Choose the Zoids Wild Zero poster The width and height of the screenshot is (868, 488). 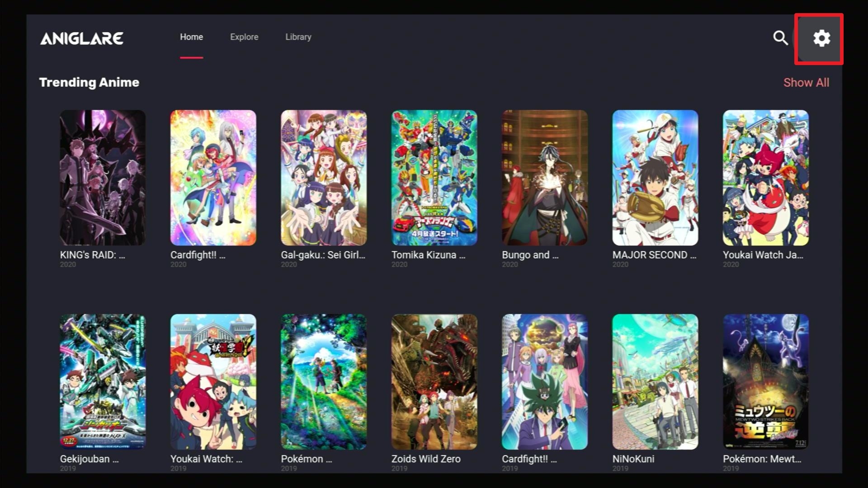(x=434, y=382)
